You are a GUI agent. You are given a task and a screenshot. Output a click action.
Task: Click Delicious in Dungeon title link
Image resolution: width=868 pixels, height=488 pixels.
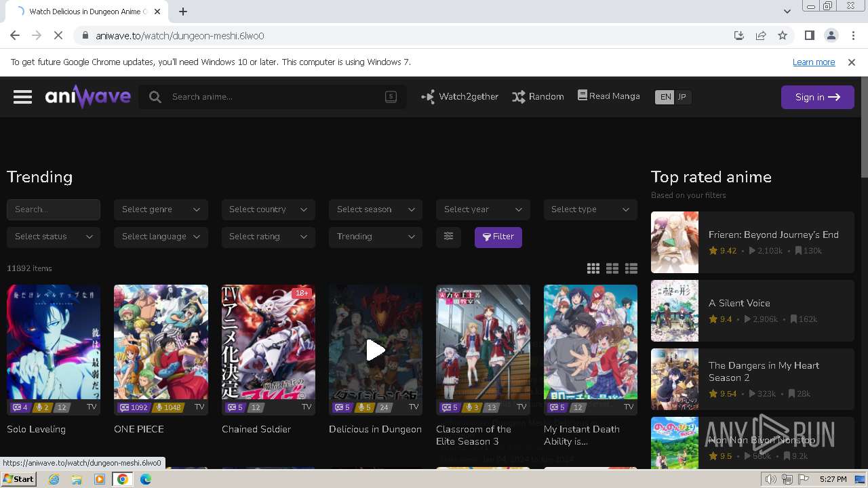(376, 429)
